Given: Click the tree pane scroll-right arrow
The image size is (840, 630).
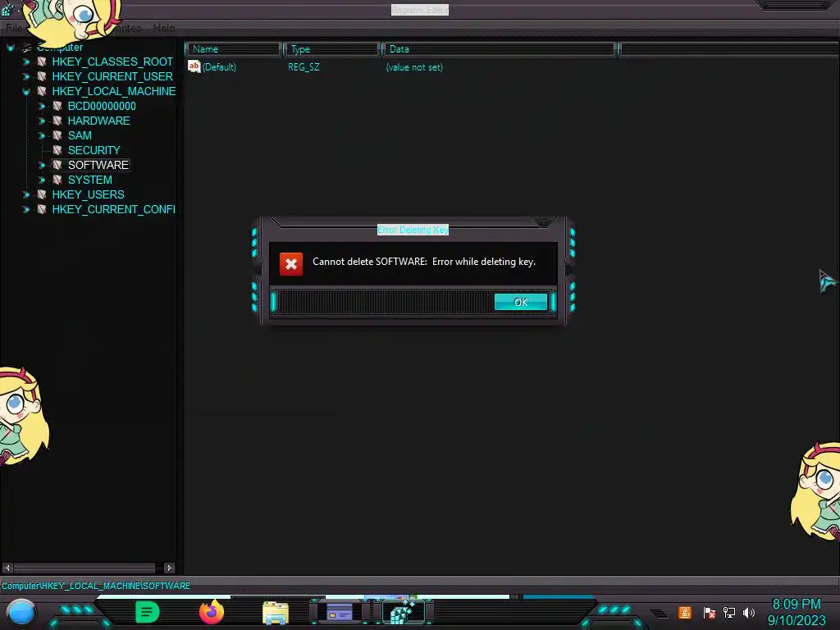Looking at the screenshot, I should coord(169,568).
